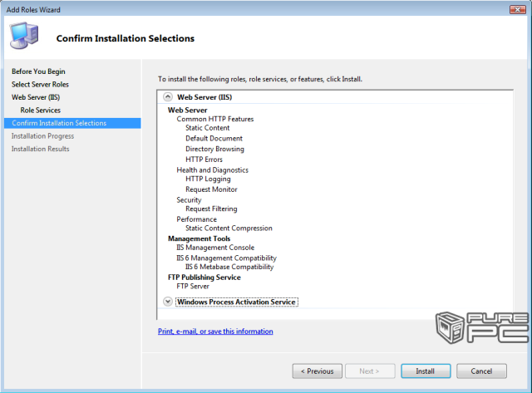Go to the Before You Begin step

(x=38, y=71)
